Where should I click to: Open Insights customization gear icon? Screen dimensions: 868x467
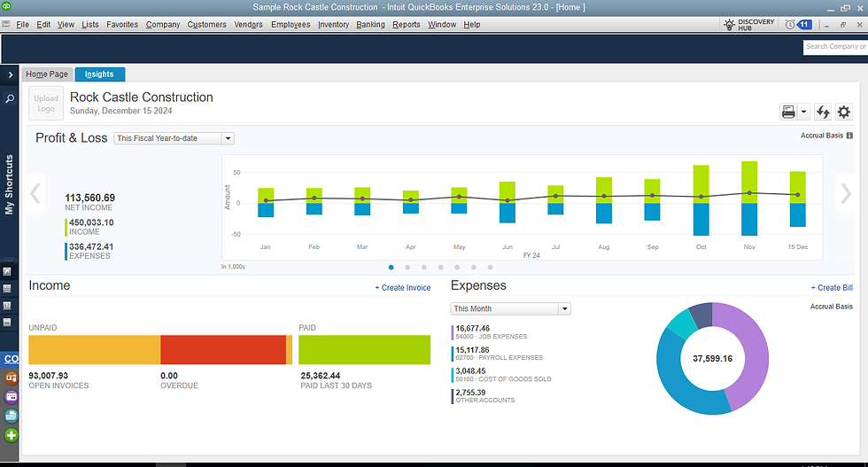point(843,112)
